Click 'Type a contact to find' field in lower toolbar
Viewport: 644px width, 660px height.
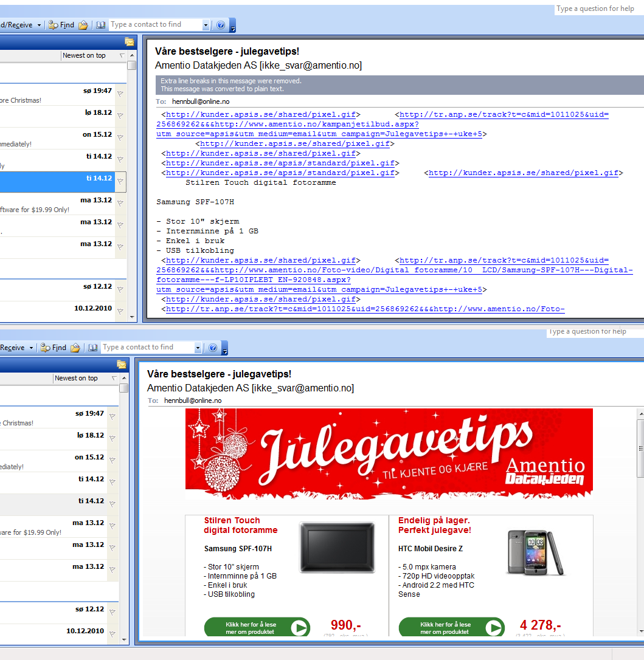coord(147,348)
